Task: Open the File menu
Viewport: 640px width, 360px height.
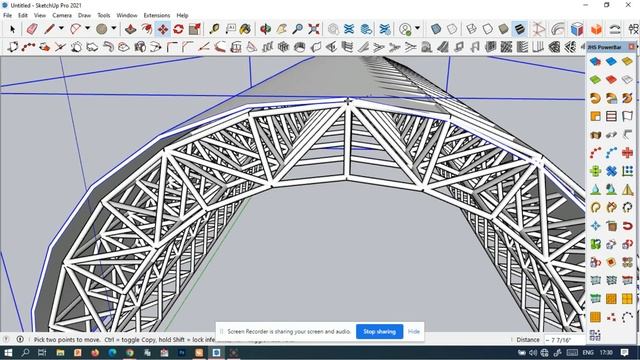Action: pyautogui.click(x=7, y=15)
